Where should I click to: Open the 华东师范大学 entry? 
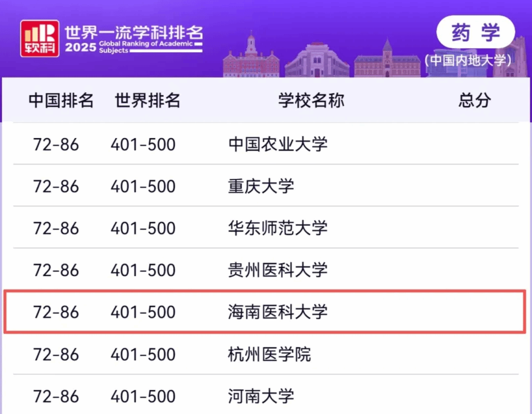click(x=278, y=228)
